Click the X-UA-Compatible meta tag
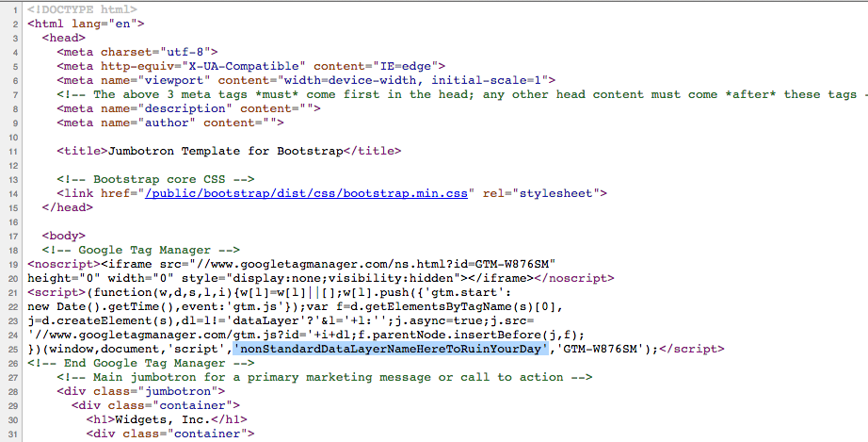Image resolution: width=868 pixels, height=442 pixels. point(250,66)
